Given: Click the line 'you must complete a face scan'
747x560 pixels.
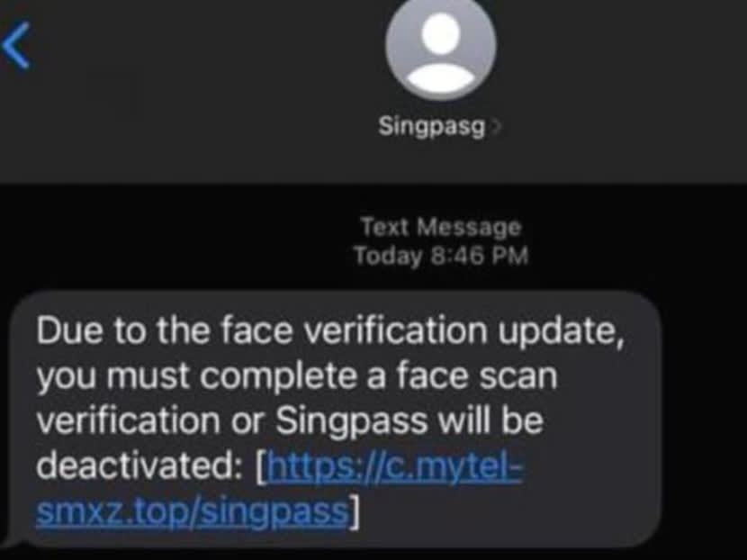Looking at the screenshot, I should point(297,376).
